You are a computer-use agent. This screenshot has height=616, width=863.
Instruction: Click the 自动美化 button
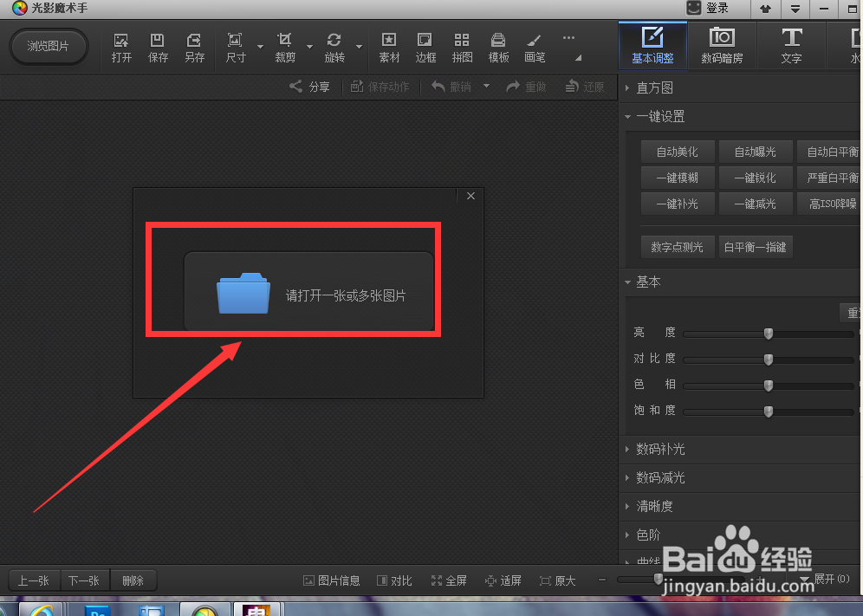coord(678,152)
